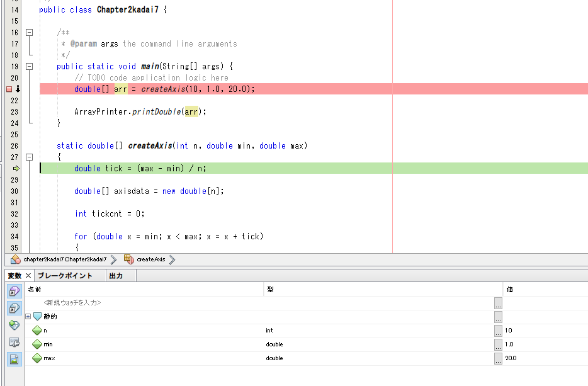Click the blue shield icon beside 静的
588x386 pixels.
[x=37, y=317]
